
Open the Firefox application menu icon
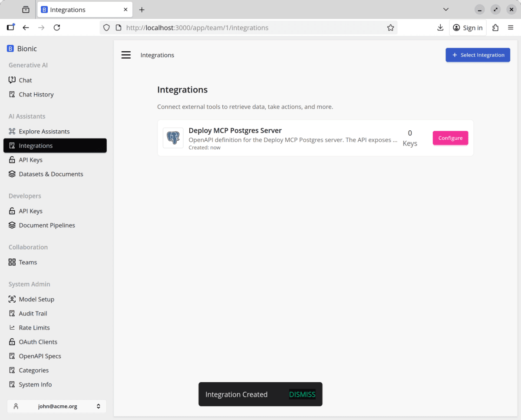coord(511,28)
